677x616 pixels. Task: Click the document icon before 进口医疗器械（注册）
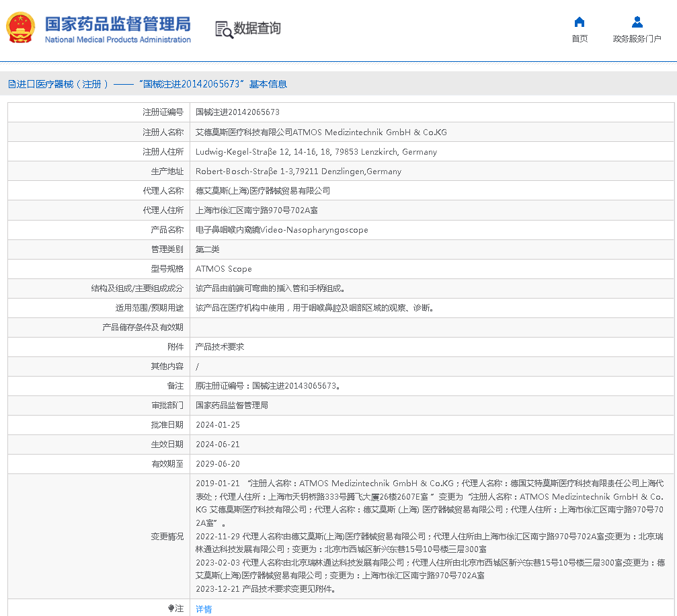(11, 84)
